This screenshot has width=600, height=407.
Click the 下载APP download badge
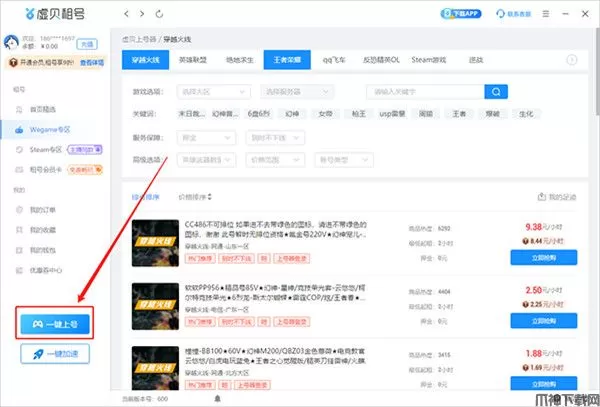tap(458, 16)
